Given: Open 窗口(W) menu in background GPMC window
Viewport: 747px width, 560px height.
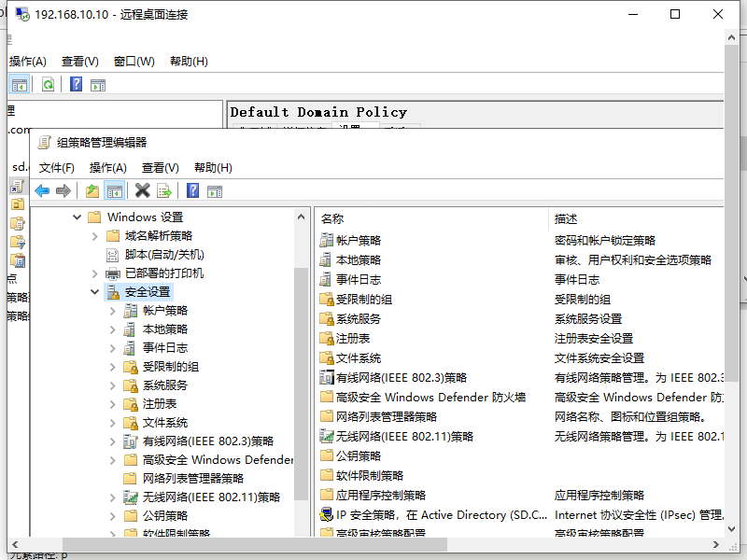Looking at the screenshot, I should 134,62.
